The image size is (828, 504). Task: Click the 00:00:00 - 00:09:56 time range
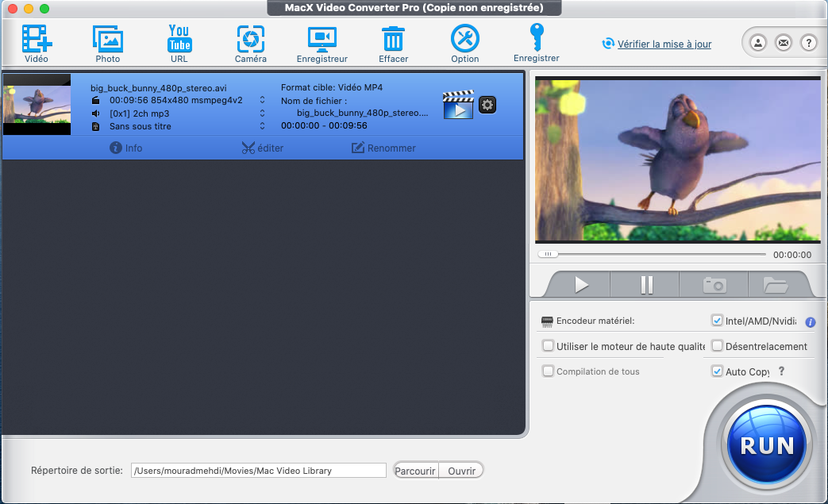tap(324, 125)
